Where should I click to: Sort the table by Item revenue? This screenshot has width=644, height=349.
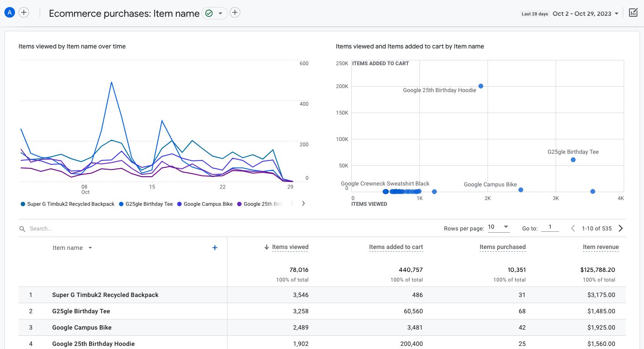601,247
